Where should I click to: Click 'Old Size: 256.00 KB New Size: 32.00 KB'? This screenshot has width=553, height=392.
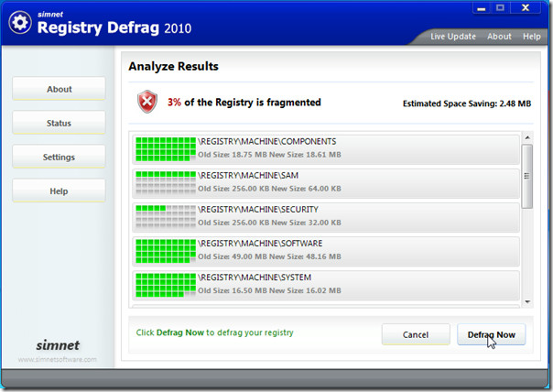pos(269,223)
